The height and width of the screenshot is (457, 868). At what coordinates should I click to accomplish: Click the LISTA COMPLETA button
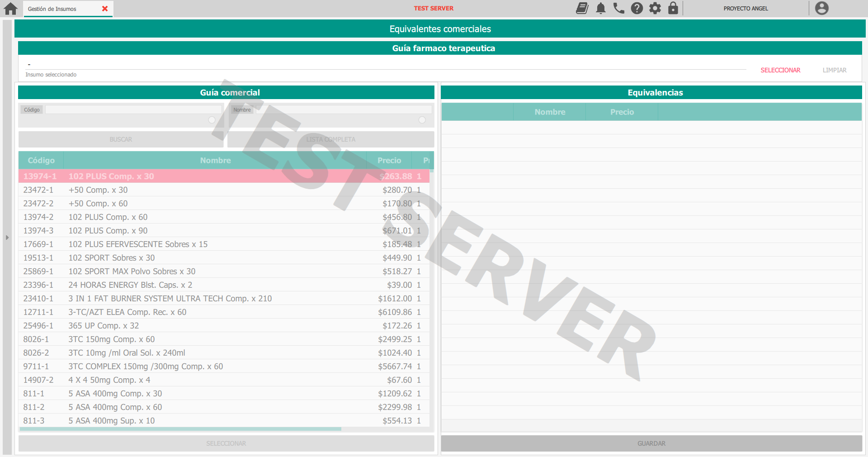tap(330, 139)
